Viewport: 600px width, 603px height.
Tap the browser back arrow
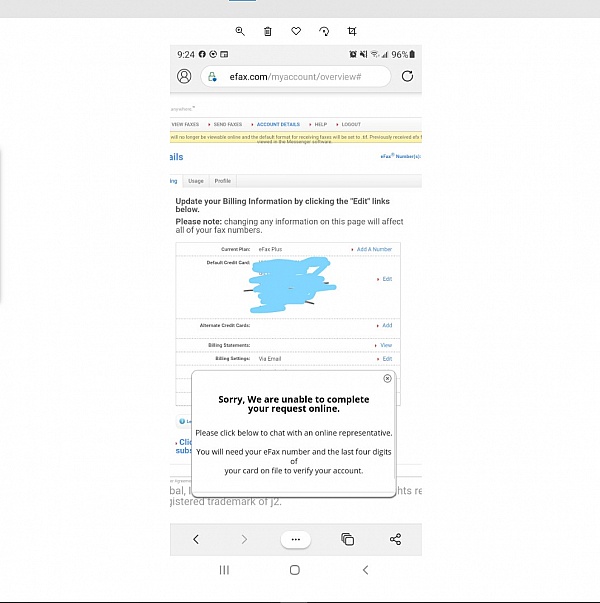[196, 539]
